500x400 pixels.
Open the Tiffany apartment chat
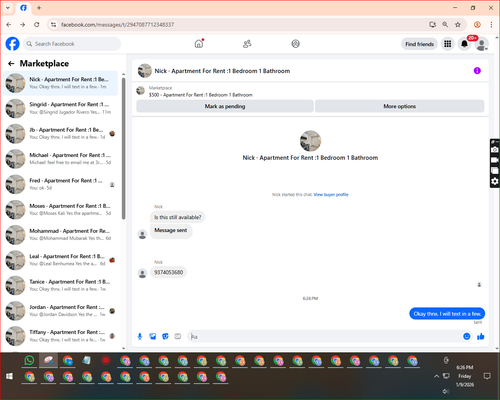coord(61,336)
